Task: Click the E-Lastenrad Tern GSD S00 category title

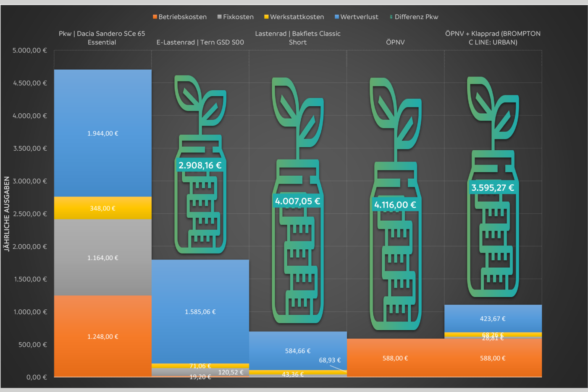Action: (200, 42)
